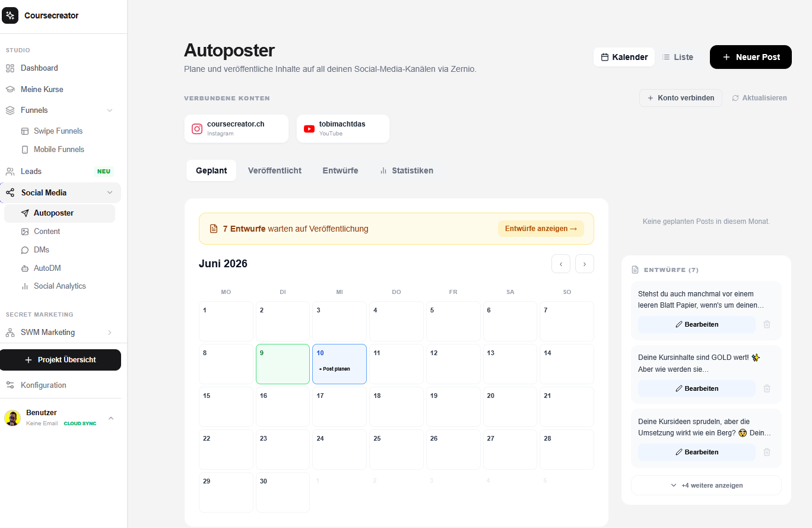Click the 'Deine Kursideen sprudeln' draft text

705,427
